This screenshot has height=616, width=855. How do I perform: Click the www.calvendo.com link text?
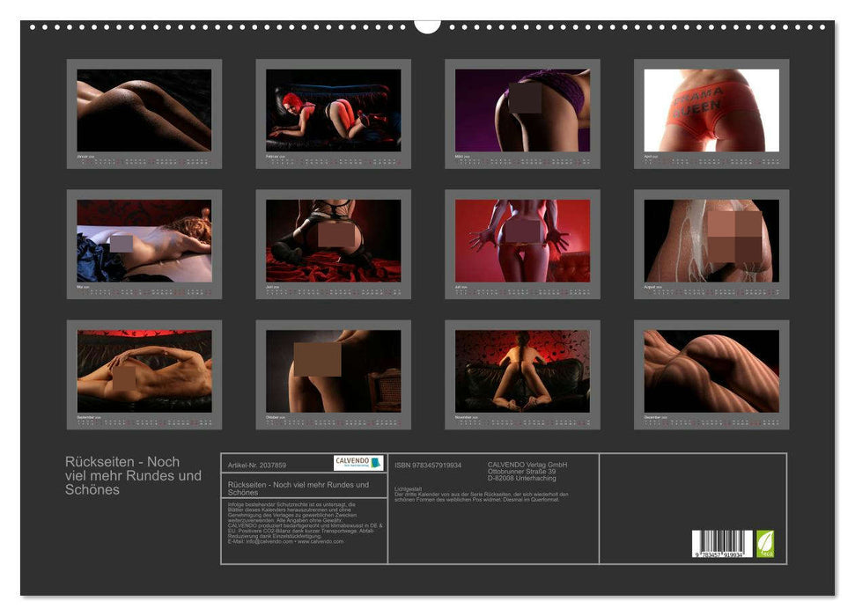click(320, 541)
